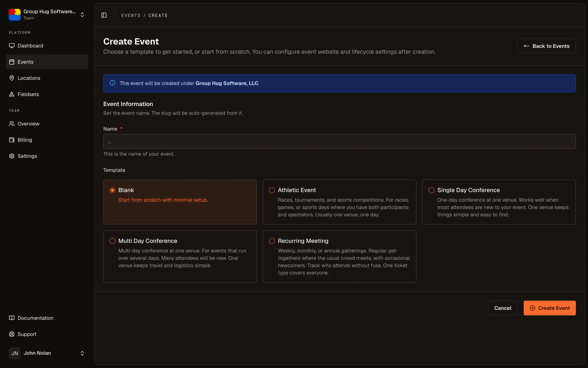The width and height of the screenshot is (588, 368).
Task: Click the Events calendar icon
Action: [x=12, y=62]
